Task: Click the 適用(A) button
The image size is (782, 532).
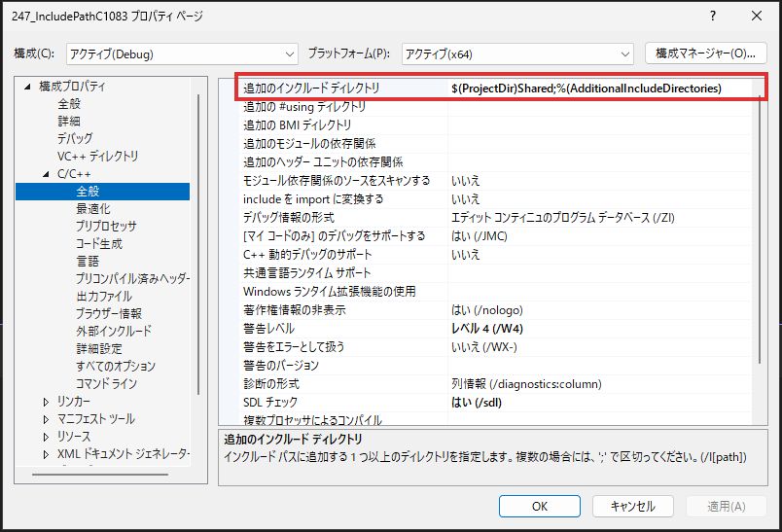Action: pos(727,507)
